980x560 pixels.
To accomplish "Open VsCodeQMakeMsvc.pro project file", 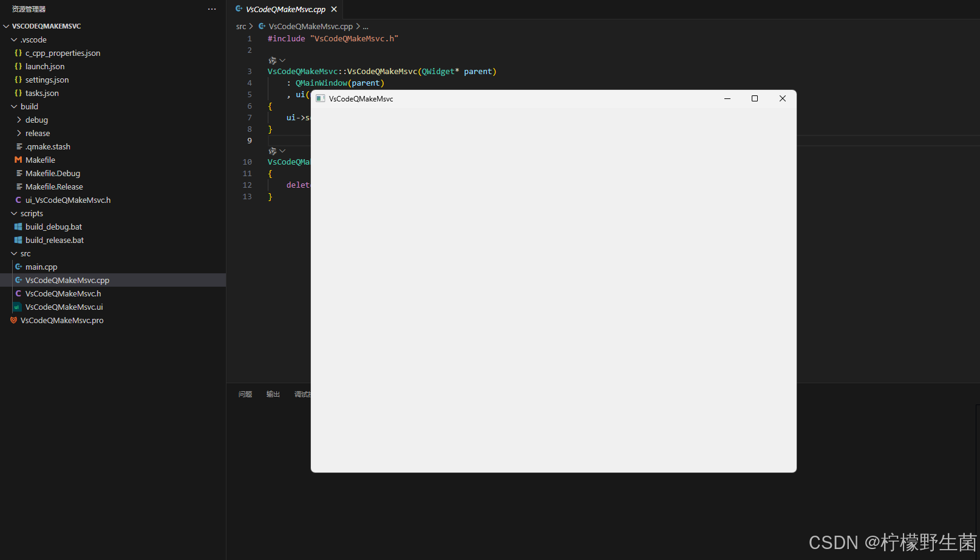I will click(61, 320).
